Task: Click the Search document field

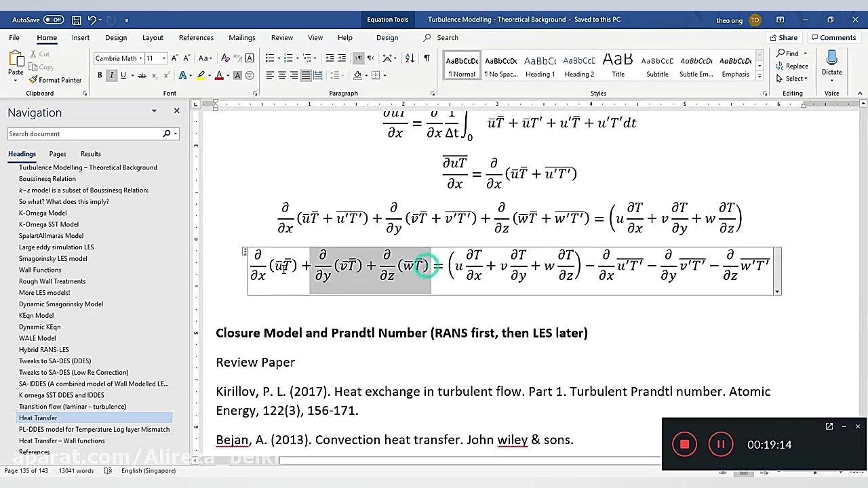Action: 84,134
